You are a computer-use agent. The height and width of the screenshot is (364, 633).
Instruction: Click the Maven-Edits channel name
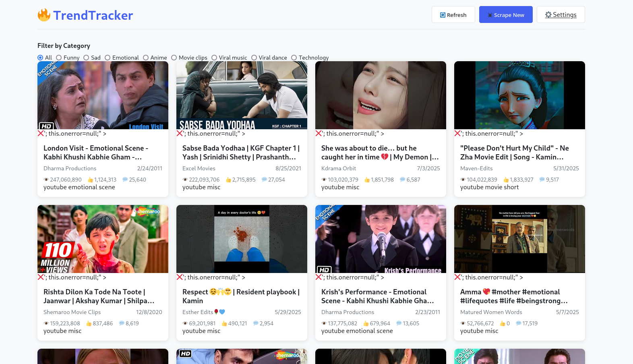tap(476, 168)
